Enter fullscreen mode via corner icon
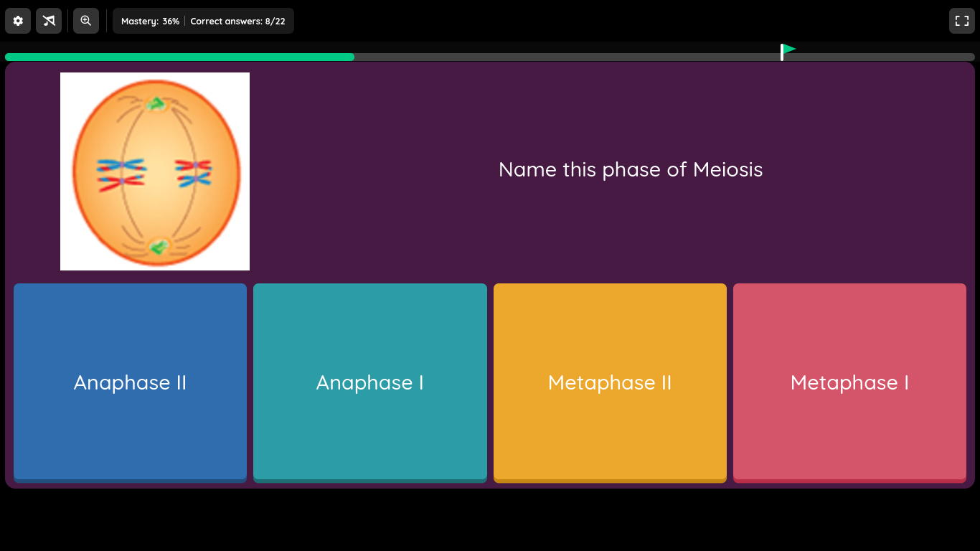Image resolution: width=980 pixels, height=551 pixels. point(962,21)
